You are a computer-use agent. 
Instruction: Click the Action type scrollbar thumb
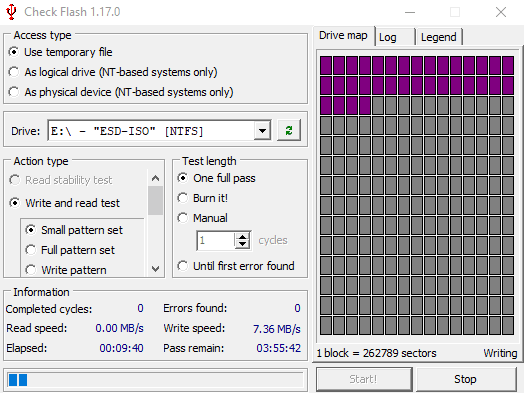coord(155,201)
